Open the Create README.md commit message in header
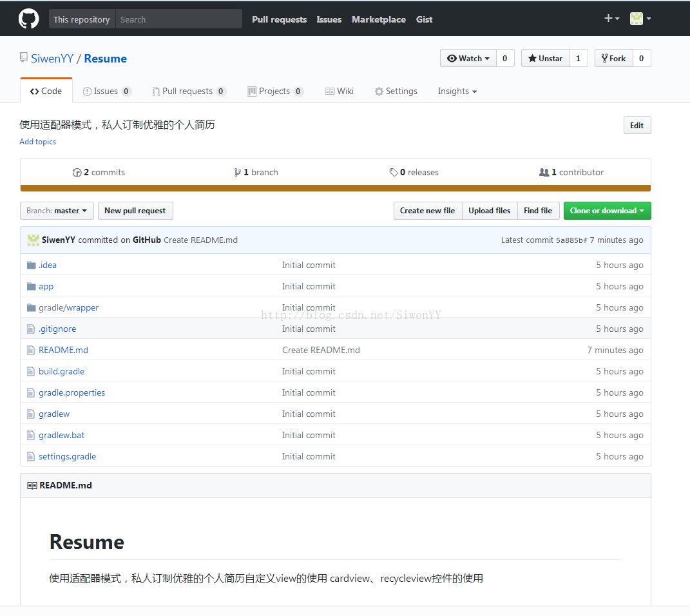690x616 pixels. (200, 240)
